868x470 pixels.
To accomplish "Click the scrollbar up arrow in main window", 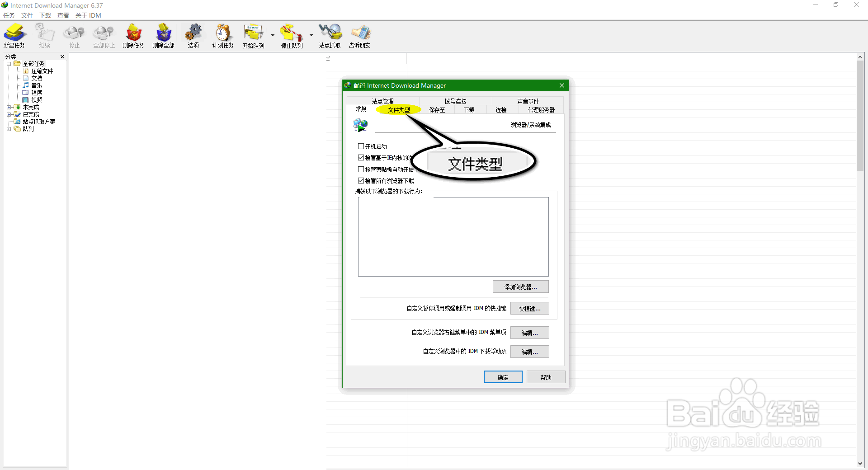I will (860, 57).
